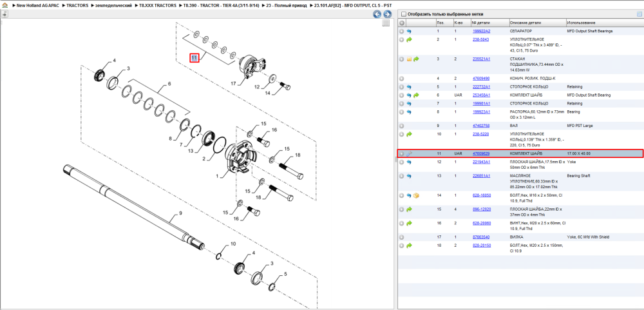Select callout 17 near the yoke
The image size is (644, 310).
[x=233, y=84]
